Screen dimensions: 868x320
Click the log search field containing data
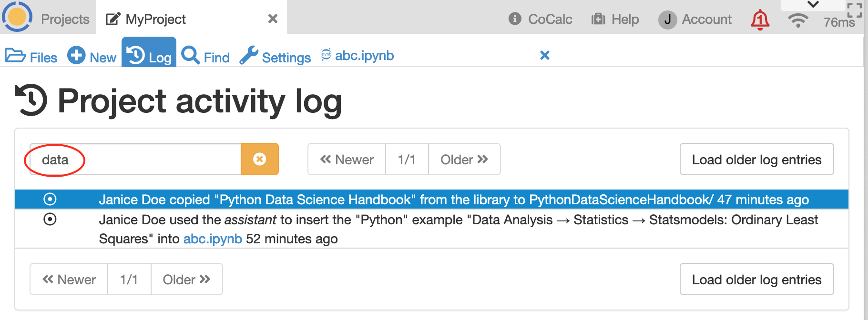pyautogui.click(x=138, y=160)
